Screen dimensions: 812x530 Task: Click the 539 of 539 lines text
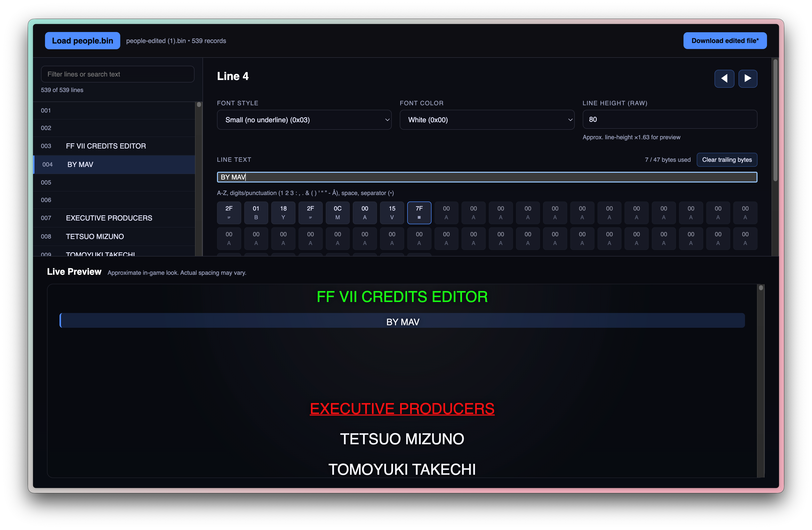pyautogui.click(x=62, y=90)
